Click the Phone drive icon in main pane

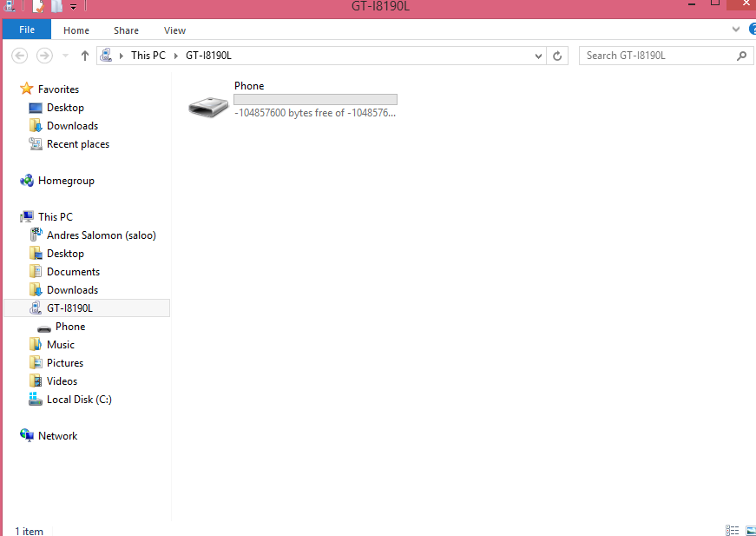pyautogui.click(x=209, y=106)
